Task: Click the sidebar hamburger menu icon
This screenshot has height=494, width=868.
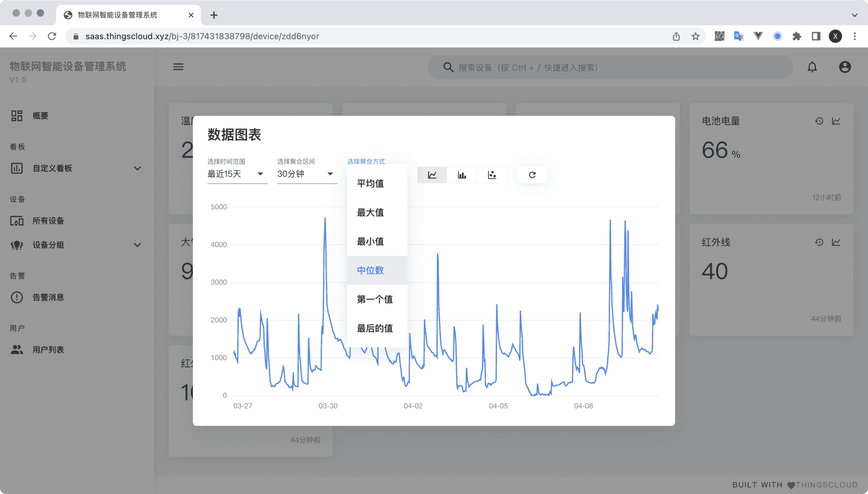Action: pos(178,67)
